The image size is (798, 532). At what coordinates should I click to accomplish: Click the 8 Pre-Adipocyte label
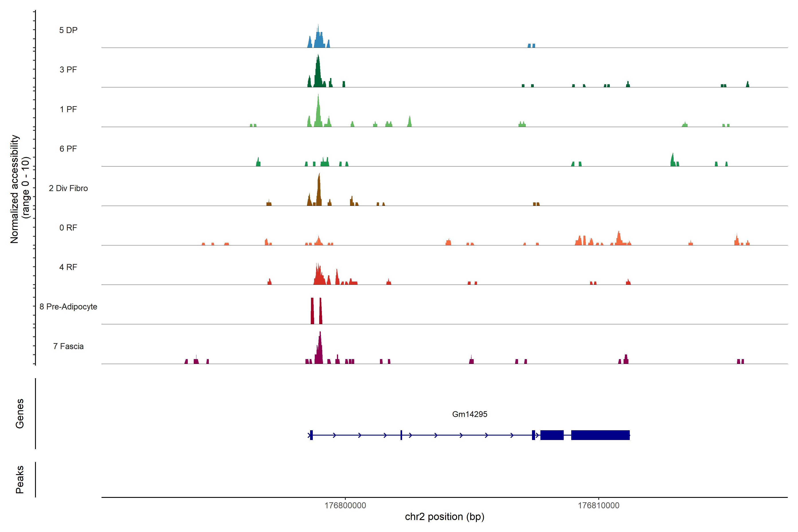click(x=68, y=307)
